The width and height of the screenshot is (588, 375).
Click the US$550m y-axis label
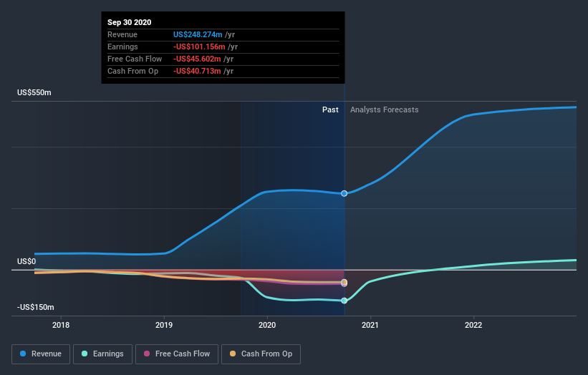click(x=34, y=92)
